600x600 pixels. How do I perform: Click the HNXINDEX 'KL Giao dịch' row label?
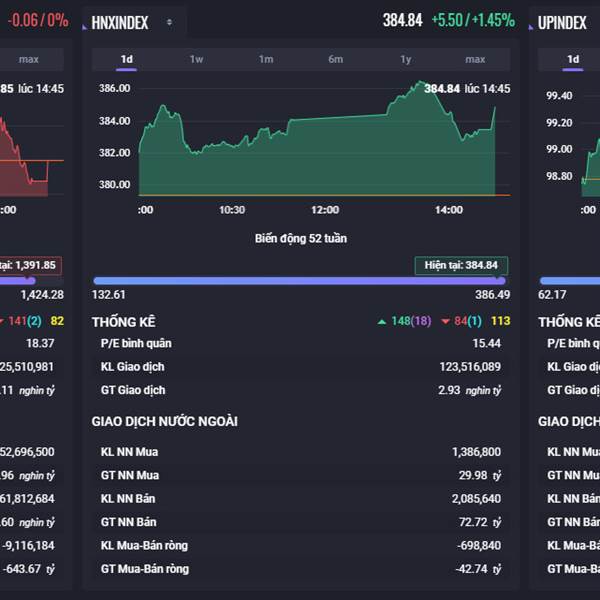click(132, 367)
